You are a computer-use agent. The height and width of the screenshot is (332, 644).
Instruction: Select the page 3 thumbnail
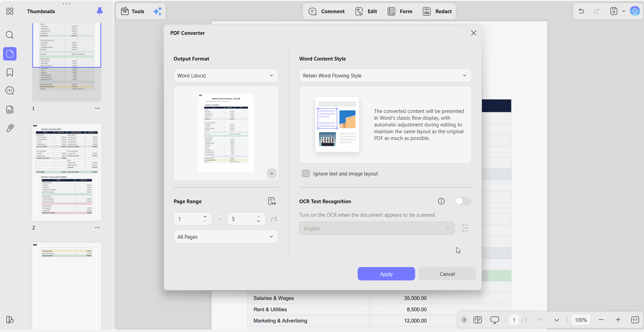click(x=67, y=286)
